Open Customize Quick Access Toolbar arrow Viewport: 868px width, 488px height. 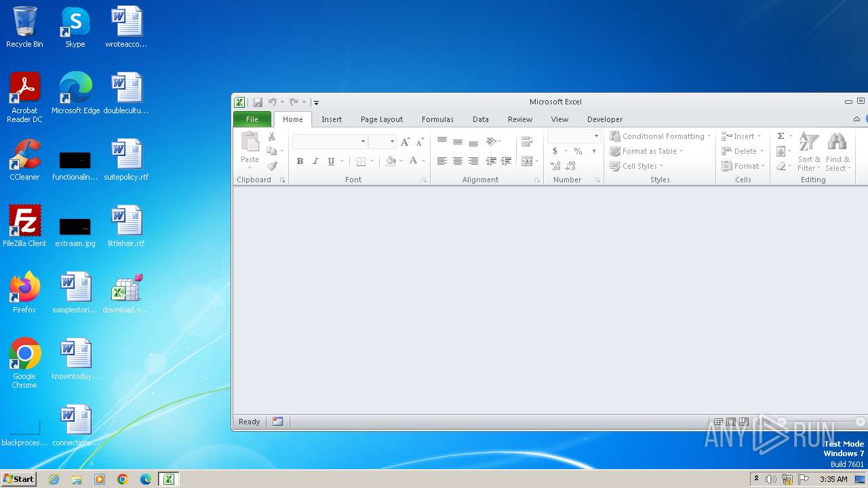[316, 103]
